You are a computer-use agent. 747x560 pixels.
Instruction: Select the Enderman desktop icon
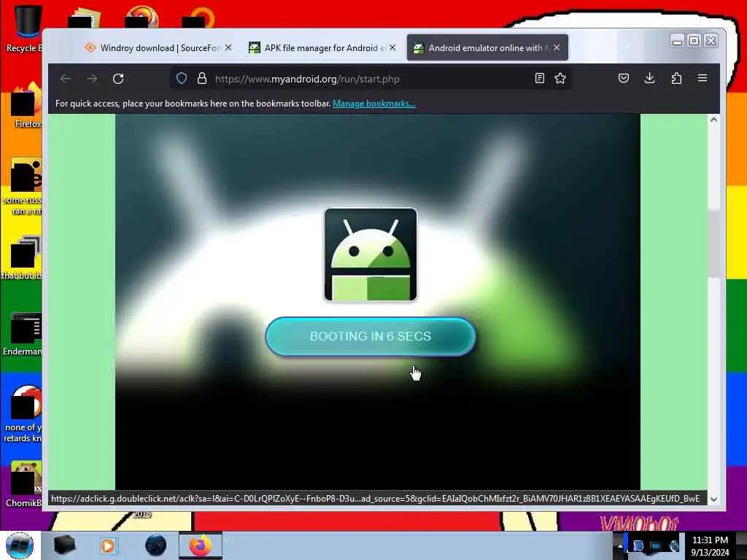point(23,334)
